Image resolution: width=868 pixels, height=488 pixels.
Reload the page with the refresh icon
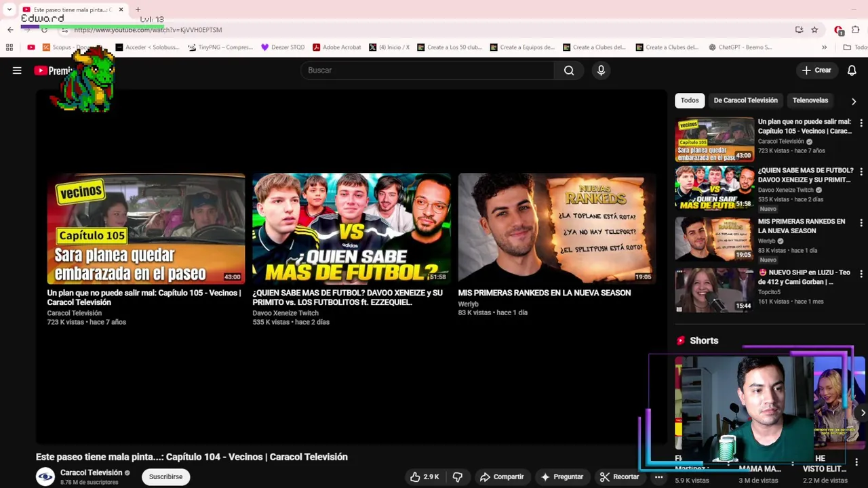pos(44,30)
